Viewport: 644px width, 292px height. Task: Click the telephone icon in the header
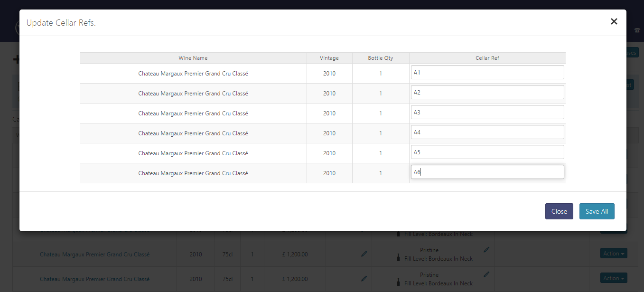(x=637, y=30)
